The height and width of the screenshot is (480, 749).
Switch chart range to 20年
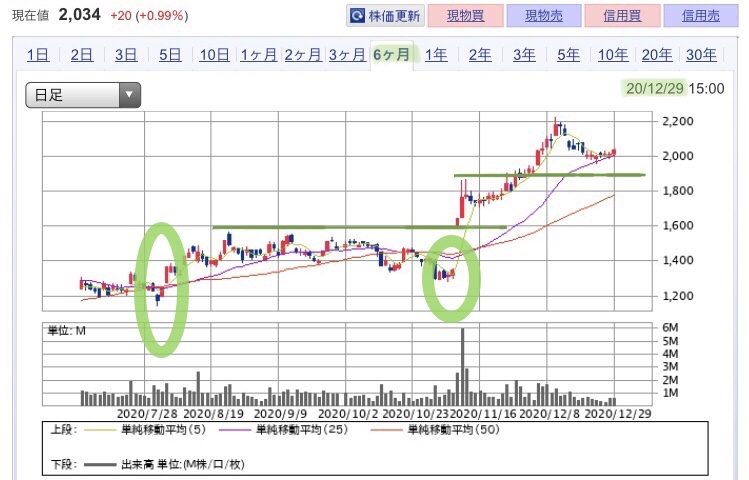tap(657, 55)
